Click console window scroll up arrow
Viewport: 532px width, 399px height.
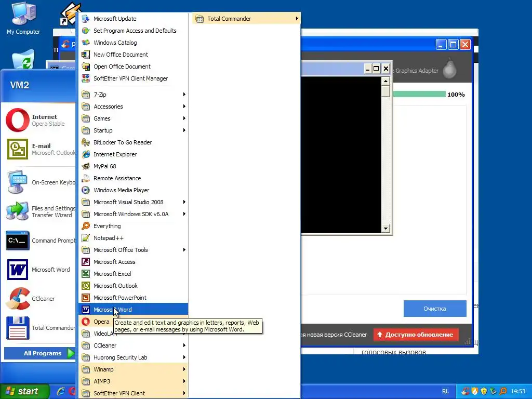click(385, 81)
